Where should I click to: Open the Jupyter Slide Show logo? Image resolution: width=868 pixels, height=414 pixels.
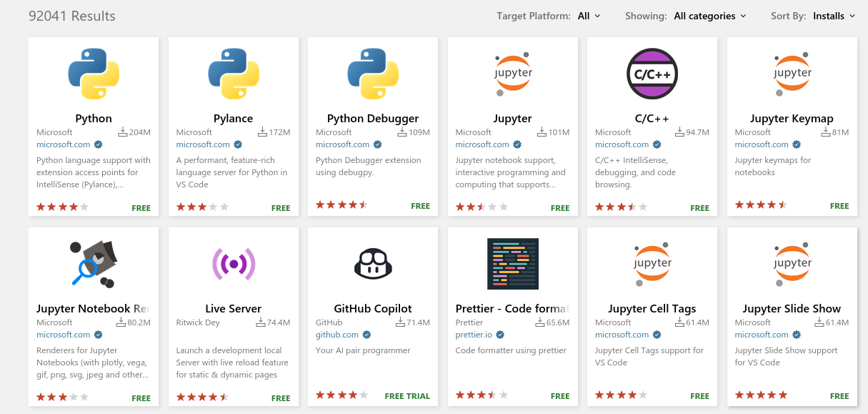pyautogui.click(x=792, y=264)
